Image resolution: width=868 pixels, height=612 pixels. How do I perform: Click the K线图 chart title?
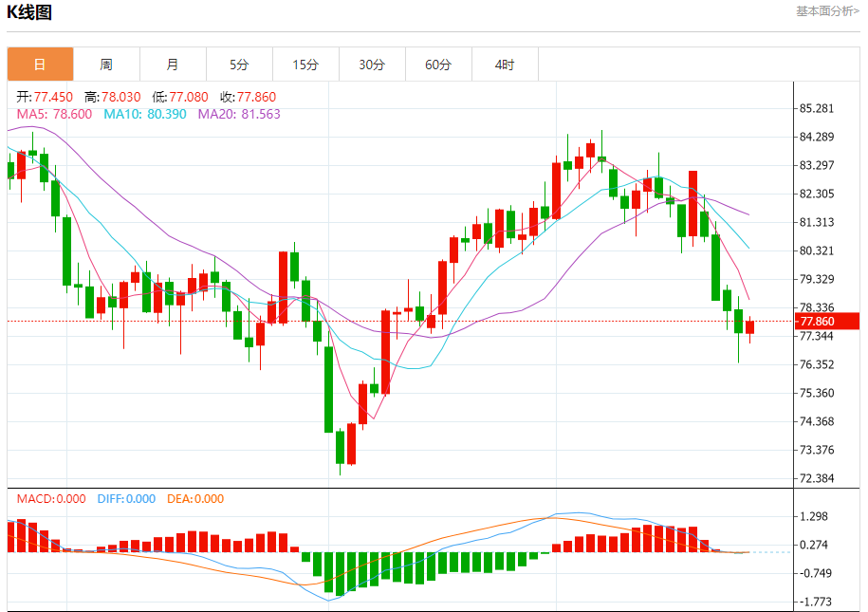click(x=29, y=11)
